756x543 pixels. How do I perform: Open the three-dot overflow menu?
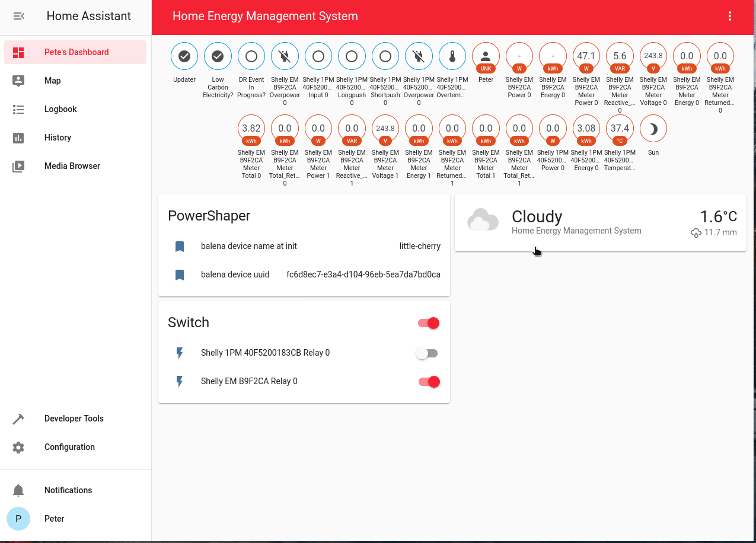click(x=730, y=17)
